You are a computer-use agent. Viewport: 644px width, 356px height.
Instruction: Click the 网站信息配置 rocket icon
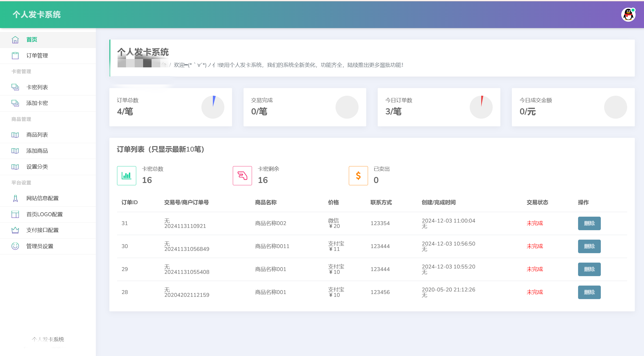[15, 198]
